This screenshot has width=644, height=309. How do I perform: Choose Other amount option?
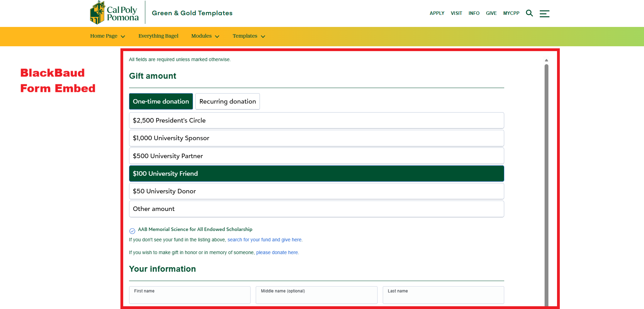click(x=316, y=209)
